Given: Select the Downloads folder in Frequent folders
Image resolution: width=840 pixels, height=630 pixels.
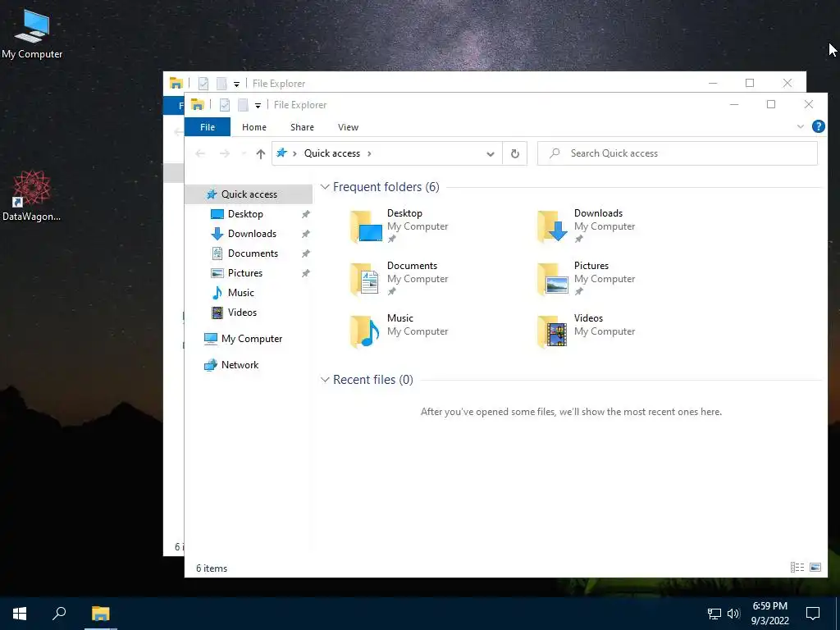Looking at the screenshot, I should click(586, 226).
